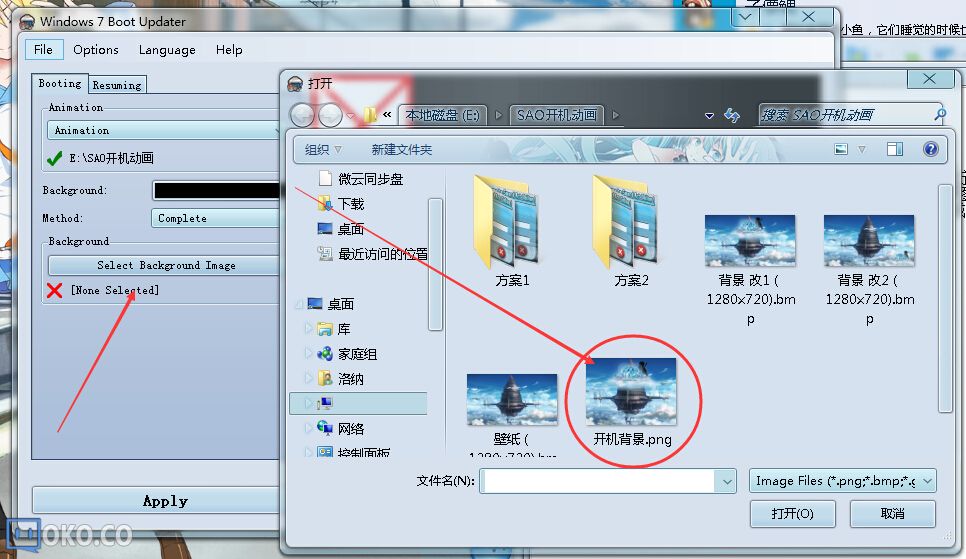Image resolution: width=966 pixels, height=559 pixels.
Task: Select the 开机背景.png file
Action: (631, 402)
